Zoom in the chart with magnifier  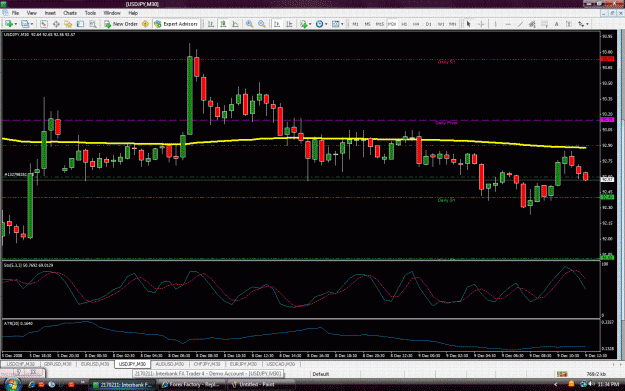[250, 24]
